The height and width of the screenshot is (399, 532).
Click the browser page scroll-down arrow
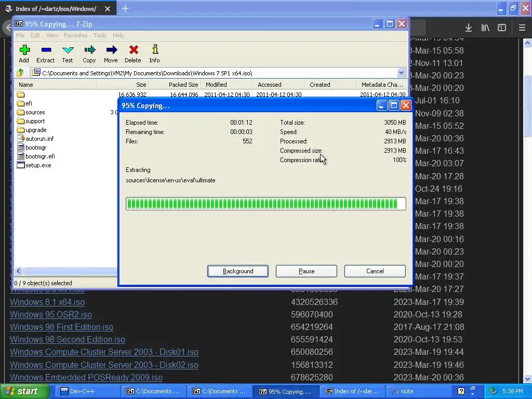click(527, 379)
